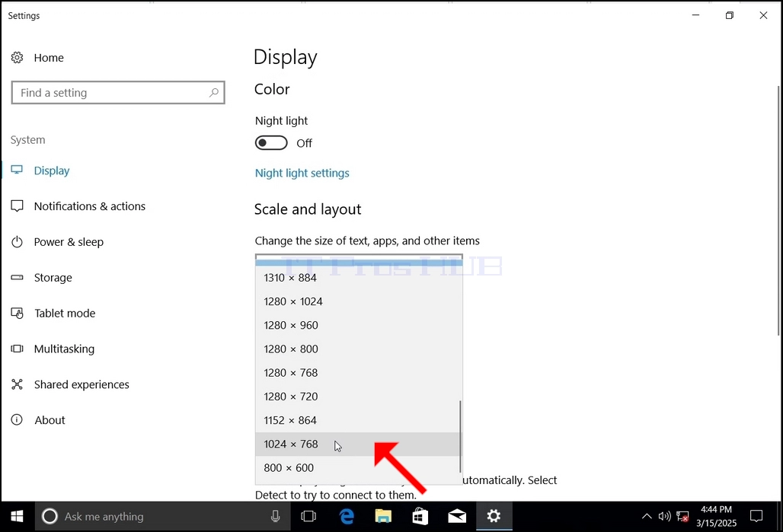Open Night light settings link
Screen dimensions: 783x532
302,174
